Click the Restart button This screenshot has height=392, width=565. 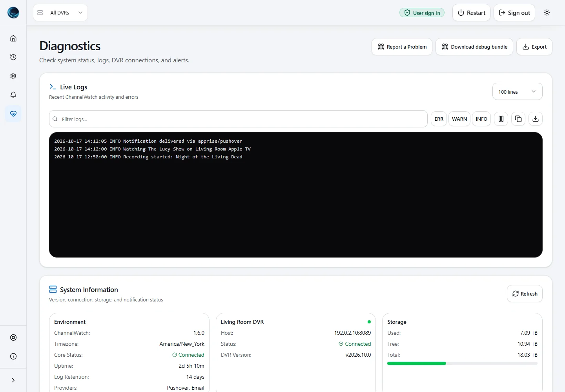coord(471,13)
